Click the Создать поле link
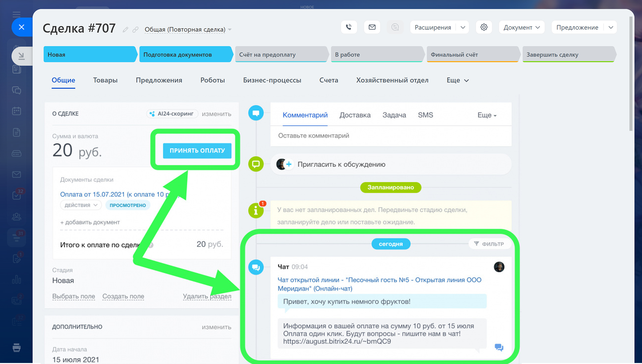The height and width of the screenshot is (364, 642). tap(123, 296)
